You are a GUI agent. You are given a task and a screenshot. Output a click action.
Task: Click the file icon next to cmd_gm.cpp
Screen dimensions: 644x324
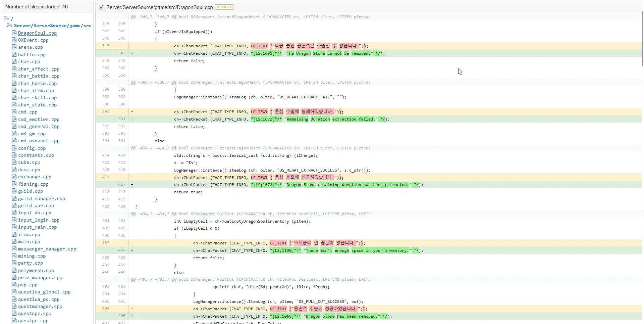(14, 134)
